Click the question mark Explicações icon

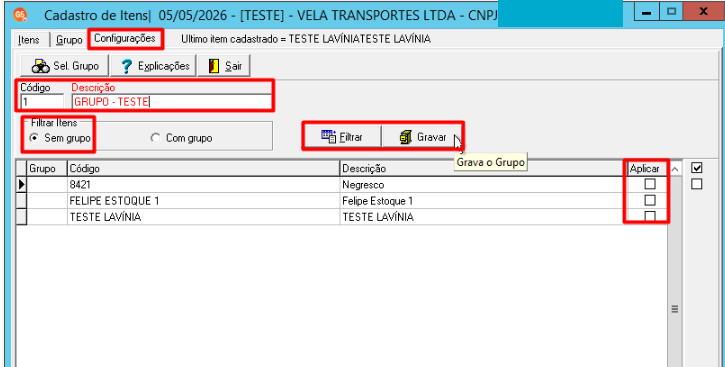(126, 66)
